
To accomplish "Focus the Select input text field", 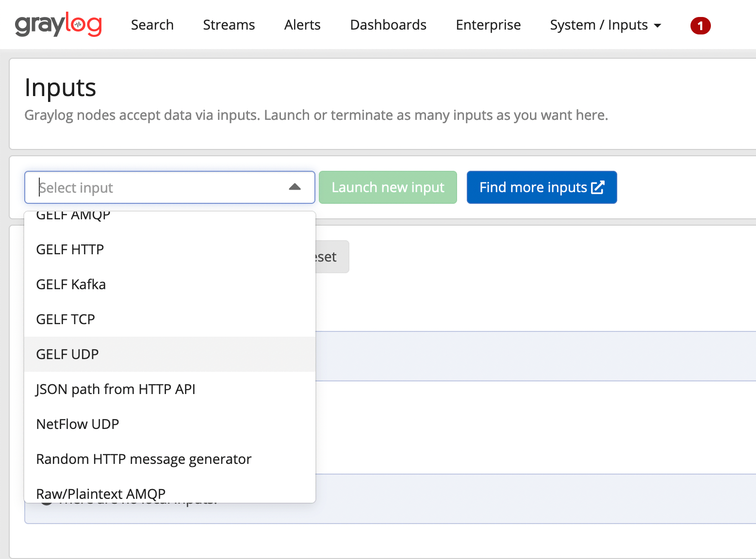I will click(x=155, y=187).
